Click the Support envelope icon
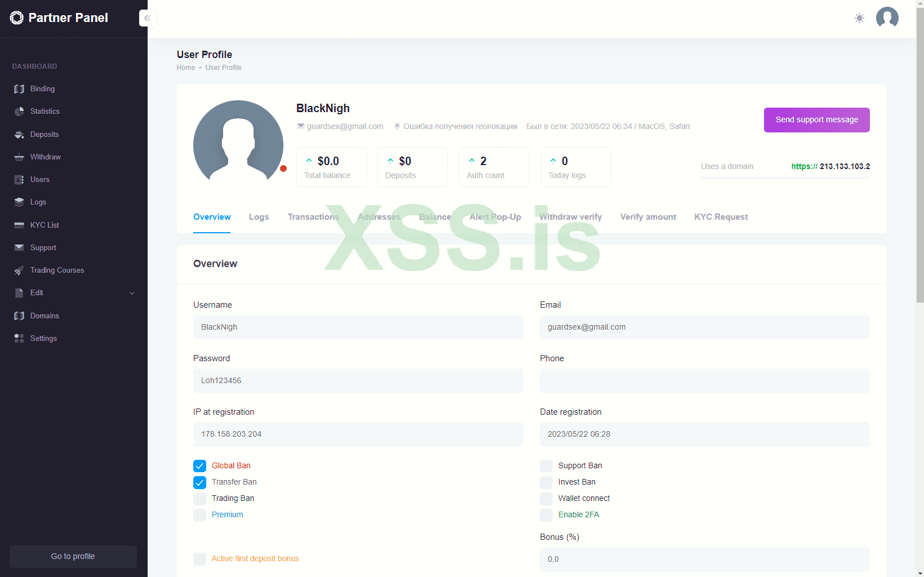Screen dimensions: 924x577 pyautogui.click(x=19, y=248)
